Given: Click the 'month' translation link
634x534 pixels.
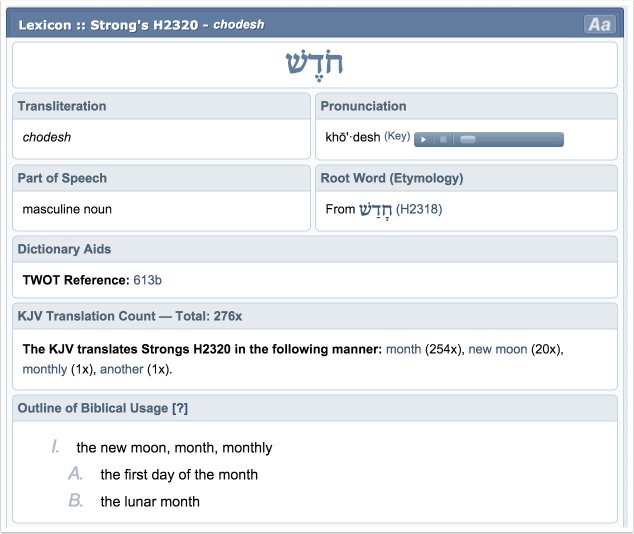Looking at the screenshot, I should pos(403,349).
